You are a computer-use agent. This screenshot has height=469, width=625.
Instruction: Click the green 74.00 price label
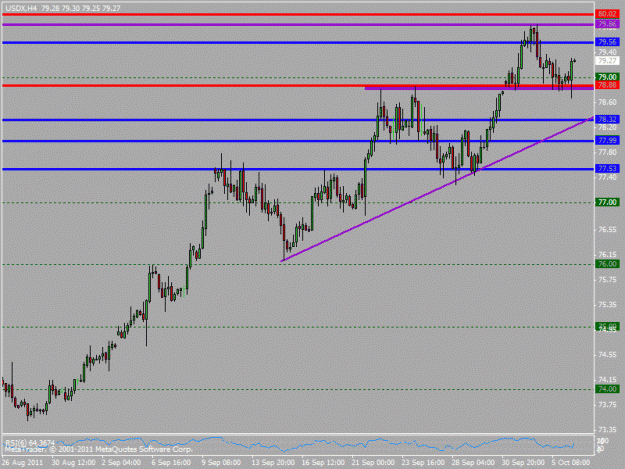point(607,389)
